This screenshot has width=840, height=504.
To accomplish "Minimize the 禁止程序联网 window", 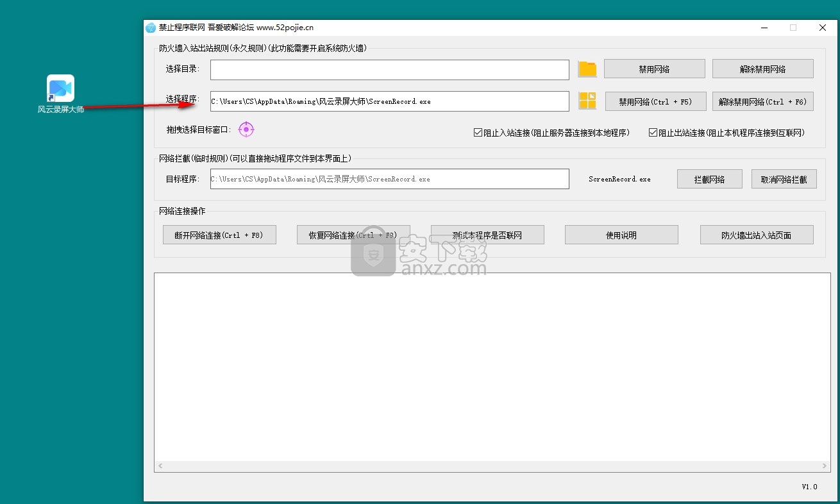I will pyautogui.click(x=764, y=28).
